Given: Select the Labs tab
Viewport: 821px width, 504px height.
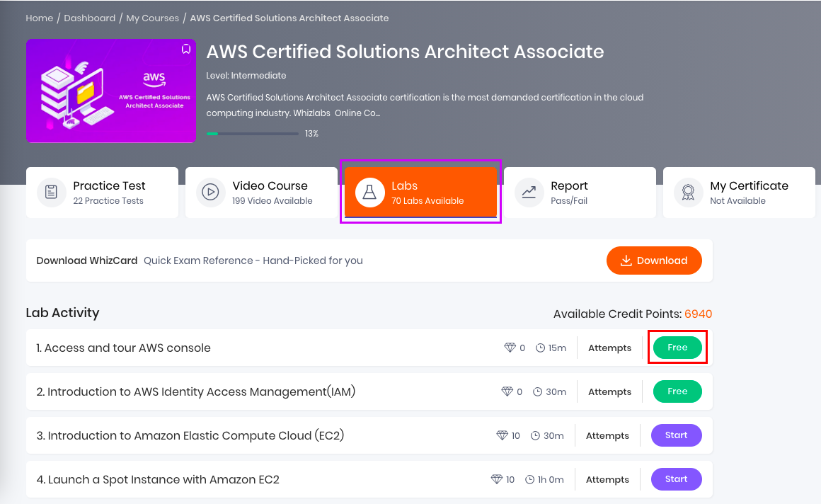Looking at the screenshot, I should pyautogui.click(x=420, y=193).
